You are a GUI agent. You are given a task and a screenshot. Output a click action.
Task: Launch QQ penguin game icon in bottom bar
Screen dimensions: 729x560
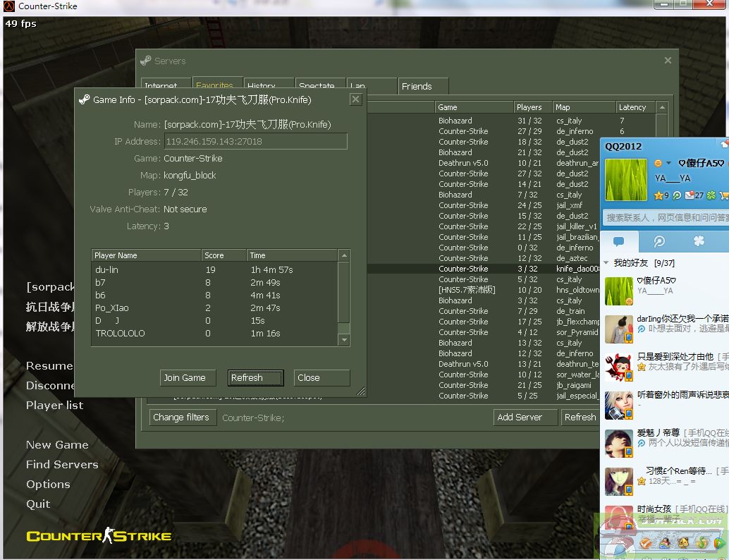pos(665,542)
